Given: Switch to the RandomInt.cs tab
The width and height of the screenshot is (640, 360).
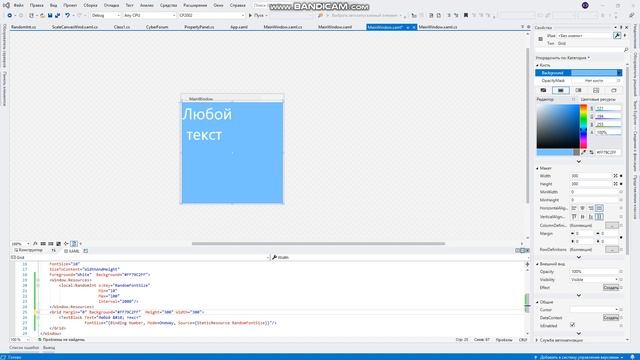Looking at the screenshot, I should click(x=23, y=27).
